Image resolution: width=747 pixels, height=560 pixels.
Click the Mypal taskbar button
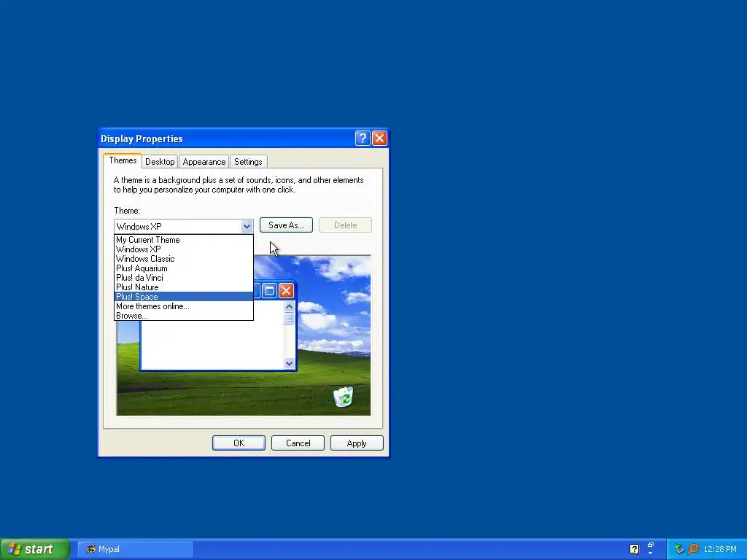(x=135, y=549)
